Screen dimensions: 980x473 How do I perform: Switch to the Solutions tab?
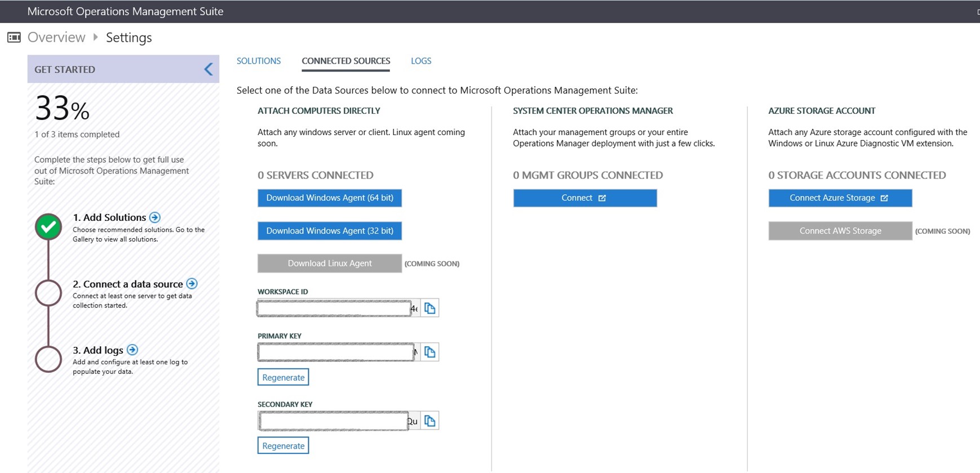[259, 61]
